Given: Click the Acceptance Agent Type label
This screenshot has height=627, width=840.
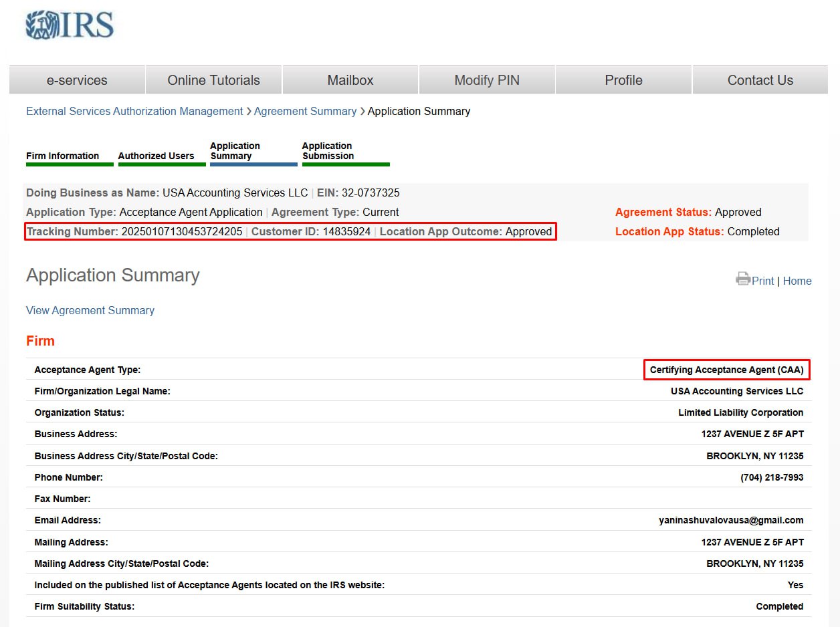Looking at the screenshot, I should coord(88,370).
